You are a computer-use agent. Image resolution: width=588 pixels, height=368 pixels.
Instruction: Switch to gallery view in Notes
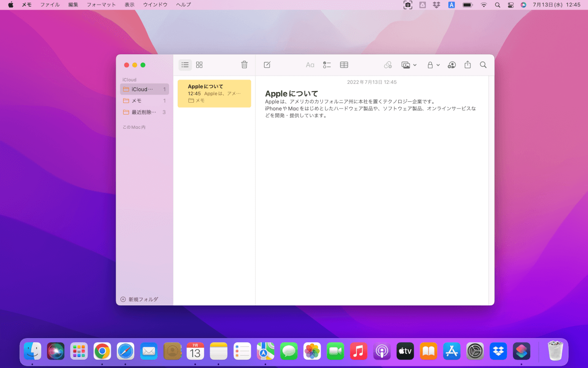pos(199,65)
